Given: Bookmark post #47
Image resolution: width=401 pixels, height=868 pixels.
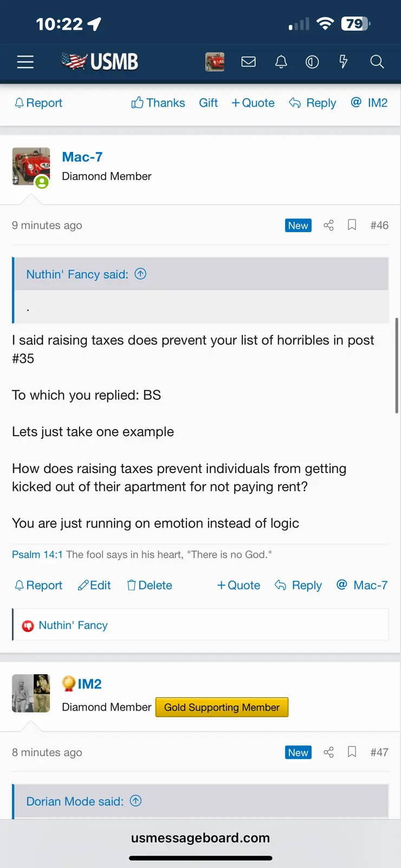Looking at the screenshot, I should pyautogui.click(x=352, y=752).
